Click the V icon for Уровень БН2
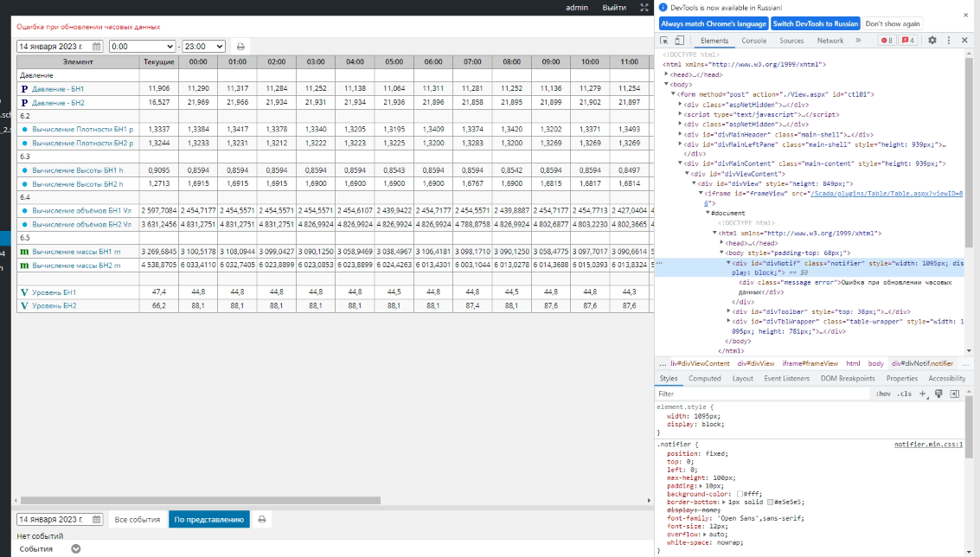The height and width of the screenshot is (557, 980). tap(24, 305)
